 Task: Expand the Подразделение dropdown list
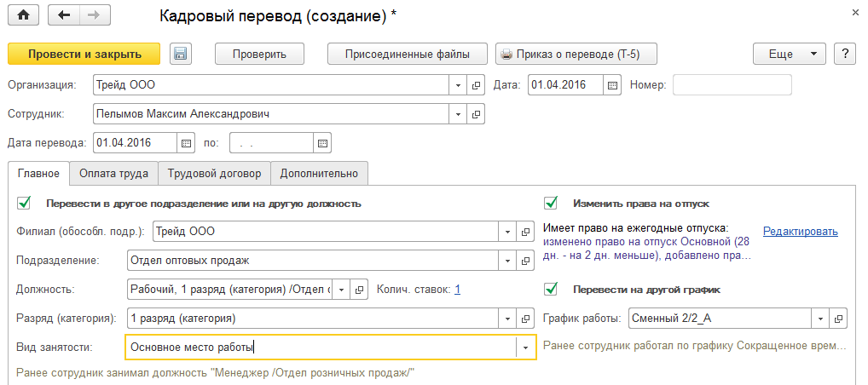click(x=506, y=260)
